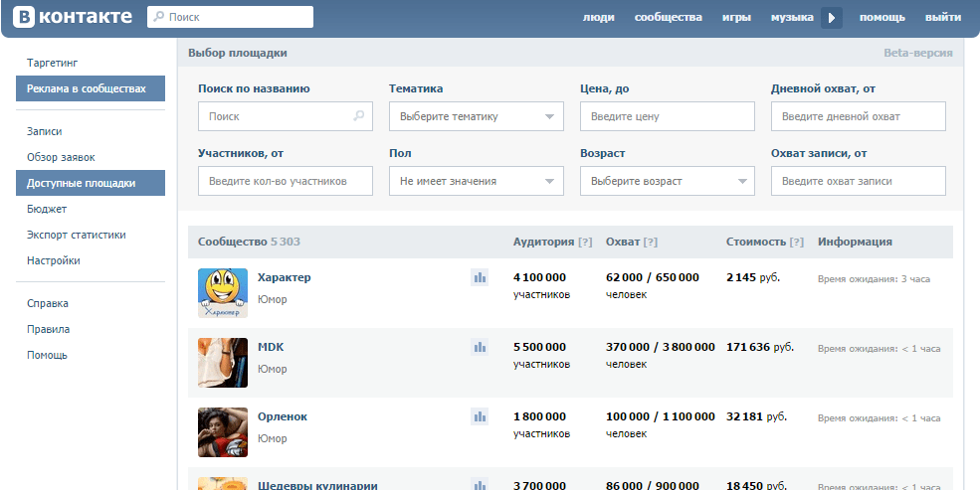Image resolution: width=980 pixels, height=490 pixels.
Task: Click the Beta-версия label
Action: coord(918,53)
